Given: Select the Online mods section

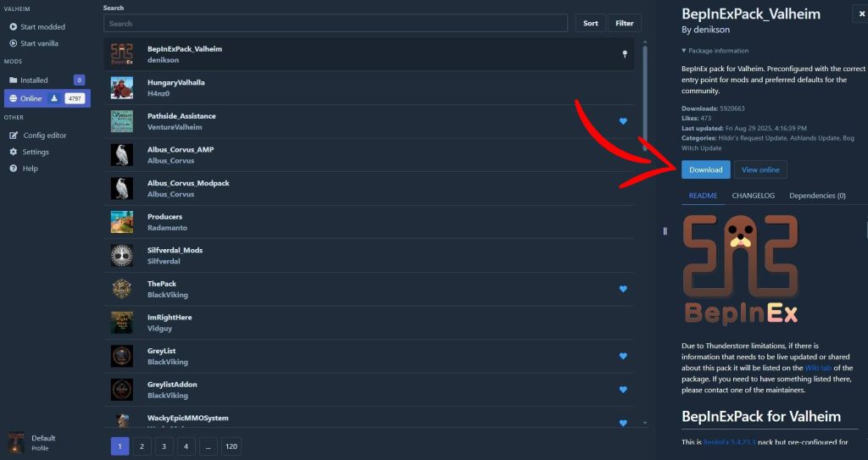Looking at the screenshot, I should [47, 98].
